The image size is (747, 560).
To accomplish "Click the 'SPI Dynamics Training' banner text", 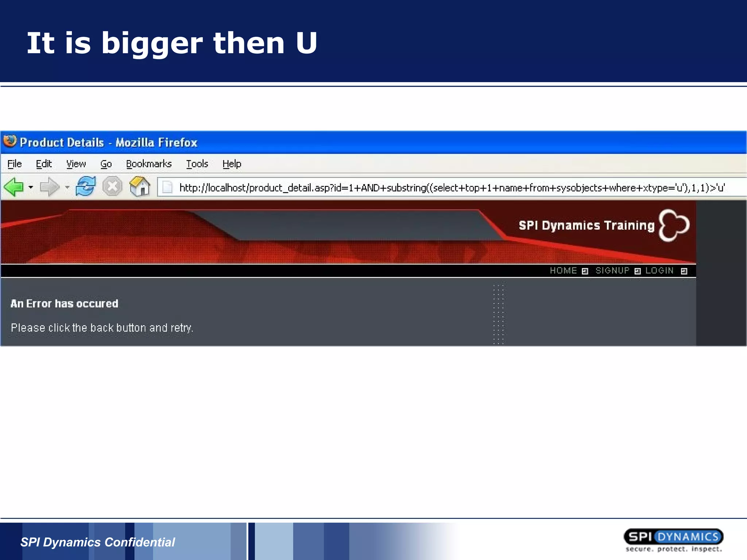I will 587,225.
